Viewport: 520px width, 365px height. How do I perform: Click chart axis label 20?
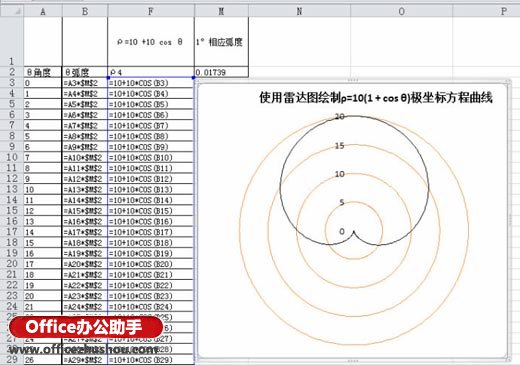coord(340,116)
